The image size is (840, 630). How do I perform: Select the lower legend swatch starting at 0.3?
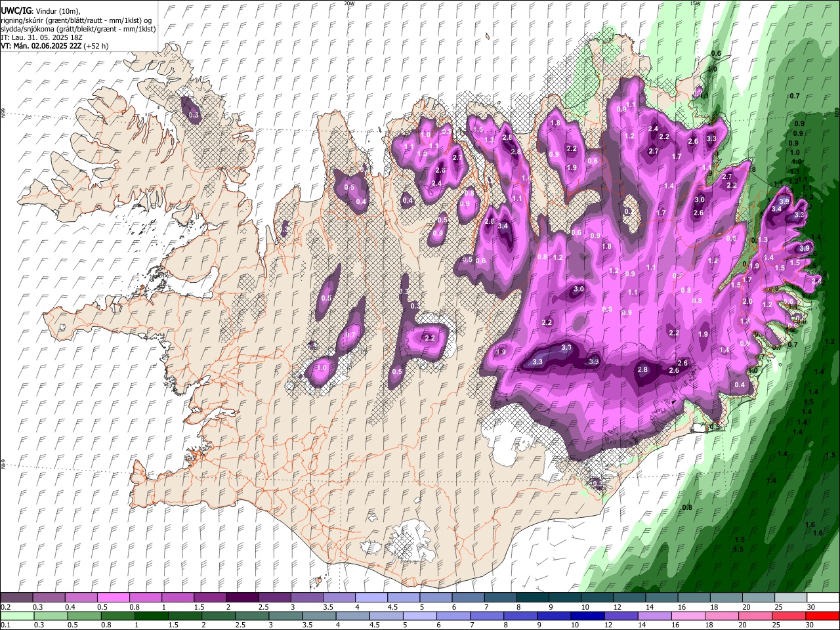[51, 616]
